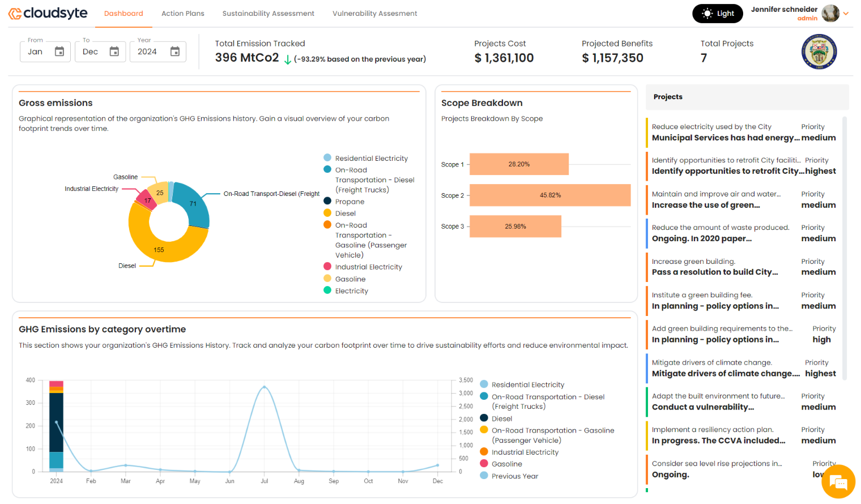Click the sun icon in theme switch
The image size is (861, 504).
pos(707,14)
